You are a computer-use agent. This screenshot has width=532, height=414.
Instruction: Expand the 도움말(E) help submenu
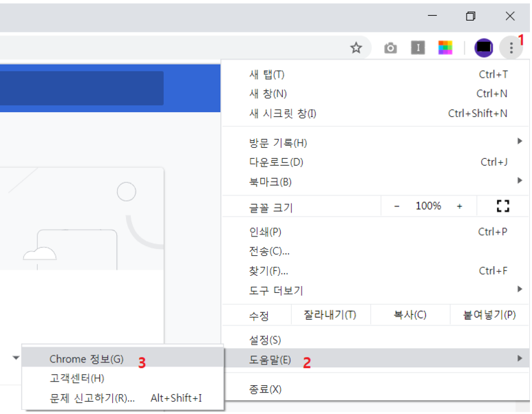point(376,358)
